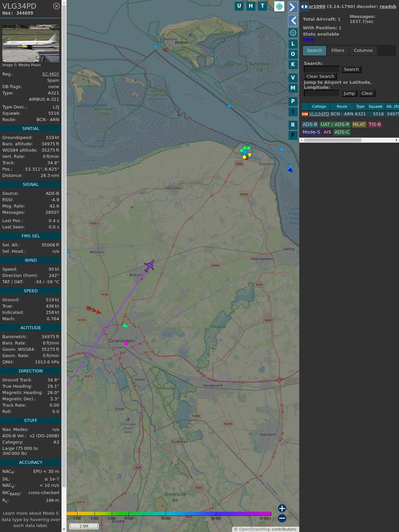Close the VLG34PD aircraft details panel
Image resolution: width=399 pixels, height=532 pixels.
57,6
